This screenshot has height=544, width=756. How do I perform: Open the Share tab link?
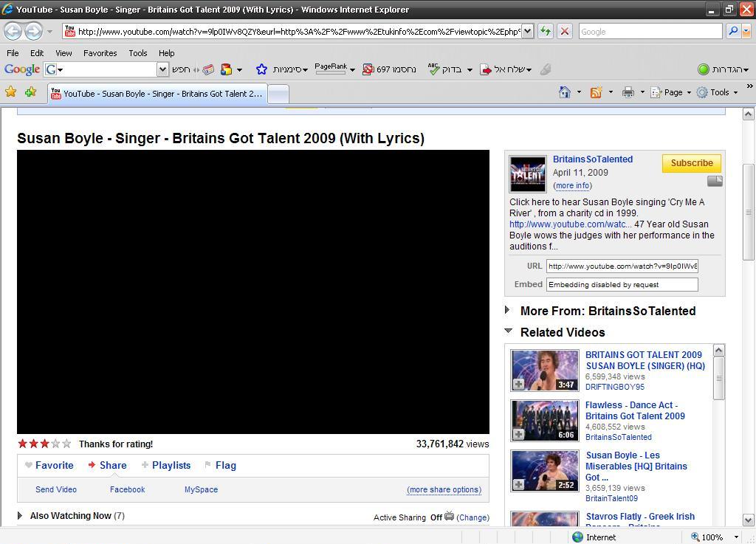(x=113, y=465)
